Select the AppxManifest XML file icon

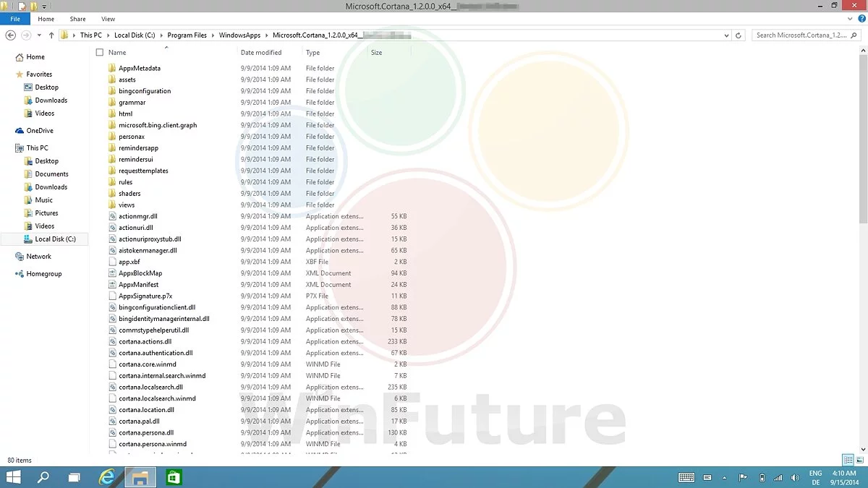coord(112,284)
